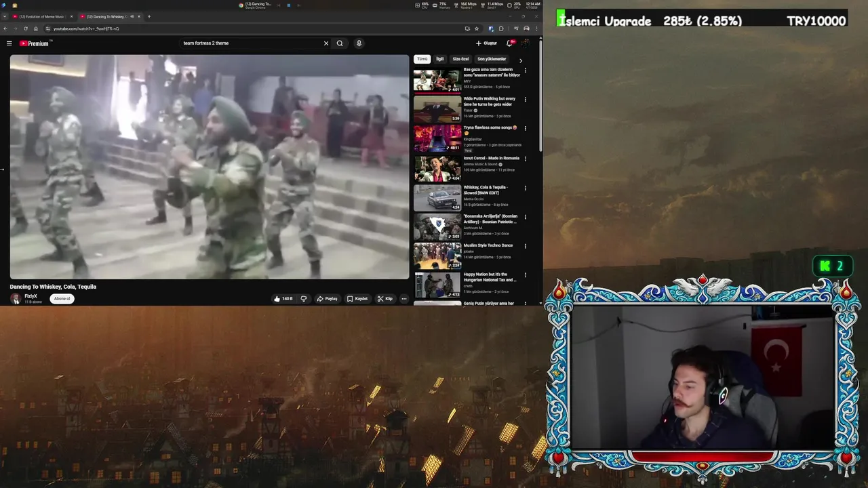This screenshot has height=488, width=868.
Task: Open options menu for Wide Putin video
Action: tap(525, 100)
